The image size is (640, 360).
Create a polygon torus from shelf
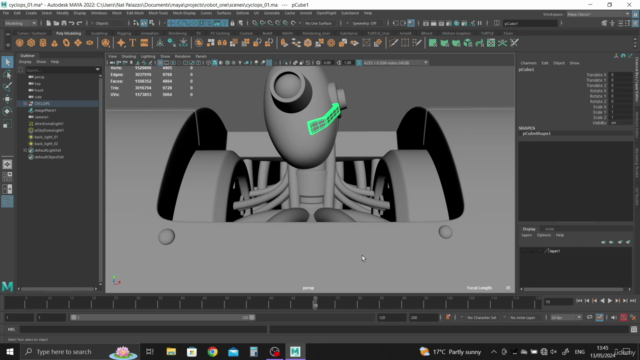pos(66,43)
